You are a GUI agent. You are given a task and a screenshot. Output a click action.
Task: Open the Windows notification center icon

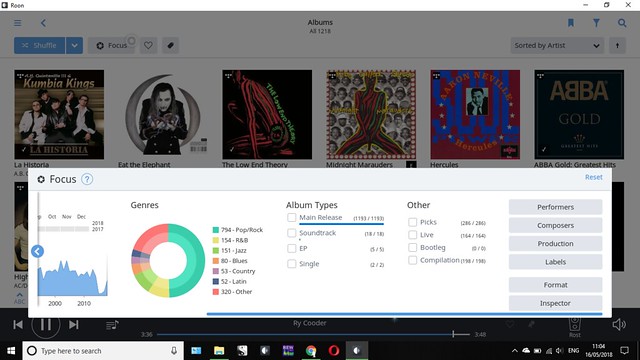[624, 351]
